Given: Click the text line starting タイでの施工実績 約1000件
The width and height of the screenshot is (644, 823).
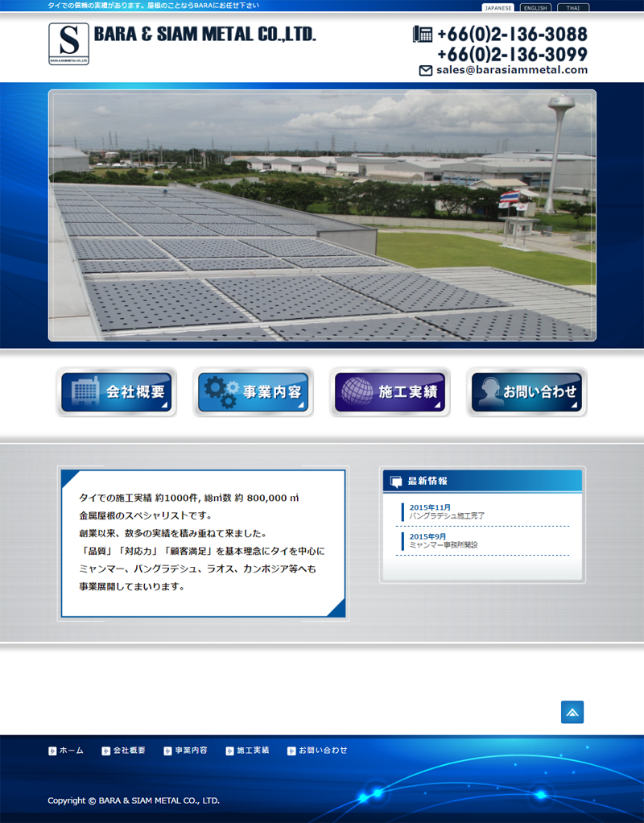Looking at the screenshot, I should point(189,498).
